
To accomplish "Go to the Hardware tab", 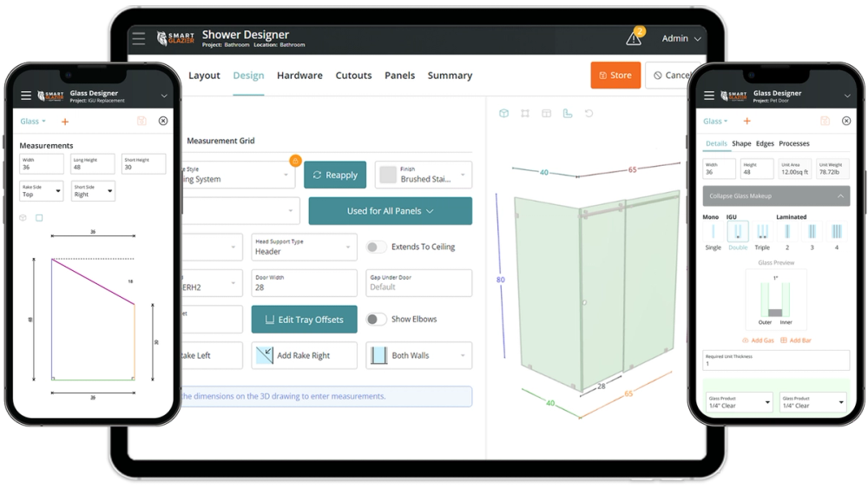I will tap(299, 76).
